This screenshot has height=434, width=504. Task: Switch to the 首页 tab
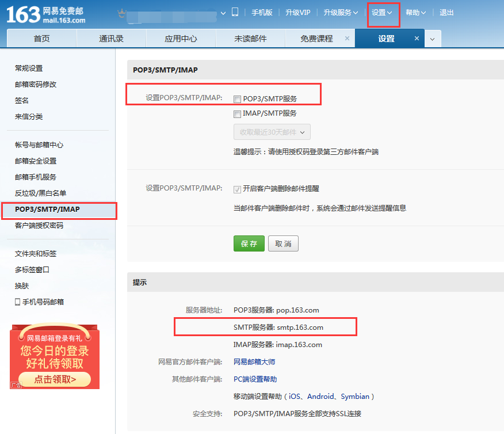(42, 39)
